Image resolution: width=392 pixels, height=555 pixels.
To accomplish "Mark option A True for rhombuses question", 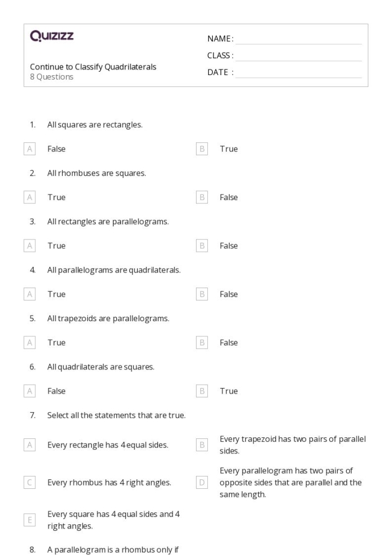I will point(30,197).
